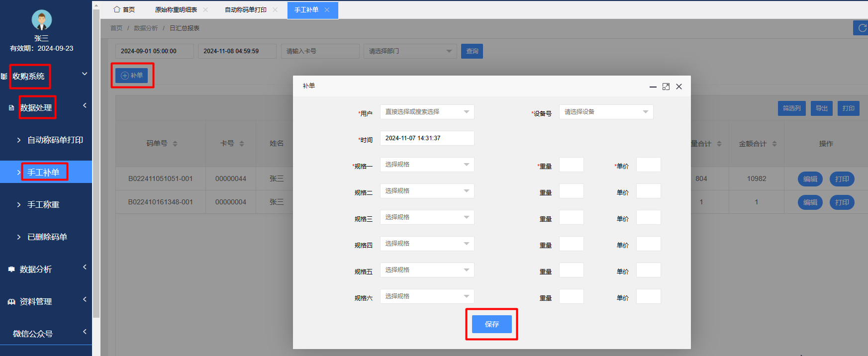Switch to the 自动称码单打印 tab
This screenshot has width=868, height=356.
click(246, 9)
